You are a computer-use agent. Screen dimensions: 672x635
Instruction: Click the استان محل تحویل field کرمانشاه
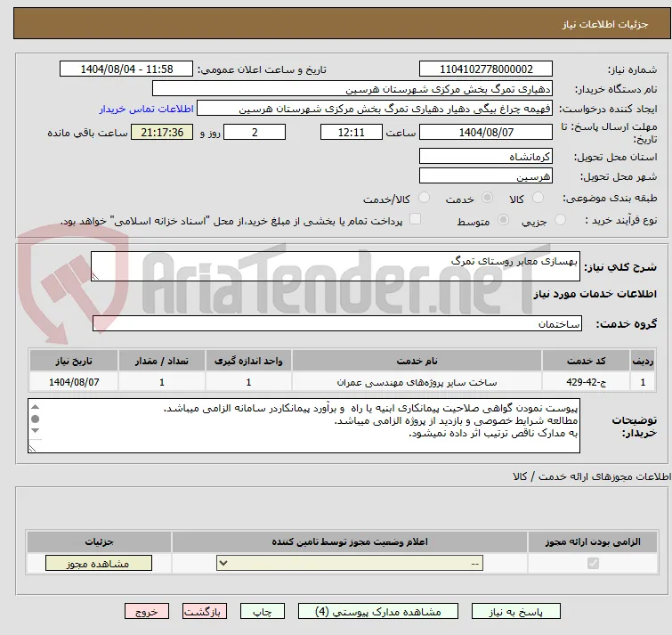[x=486, y=157]
